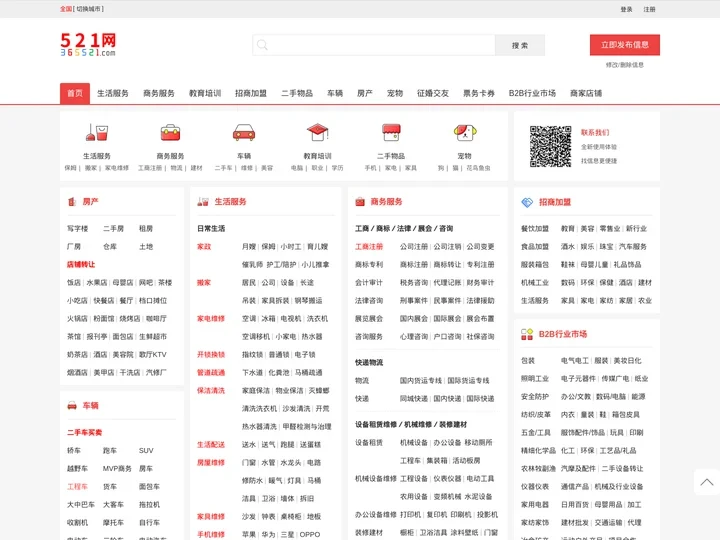Click the 招商加盟 section tag icon
This screenshot has width=720, height=540.
[527, 202]
